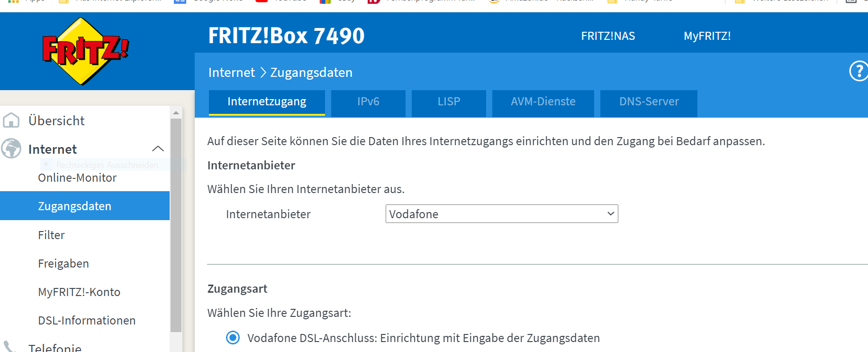Click the Übersicht house icon
868x352 pixels.
(11, 120)
